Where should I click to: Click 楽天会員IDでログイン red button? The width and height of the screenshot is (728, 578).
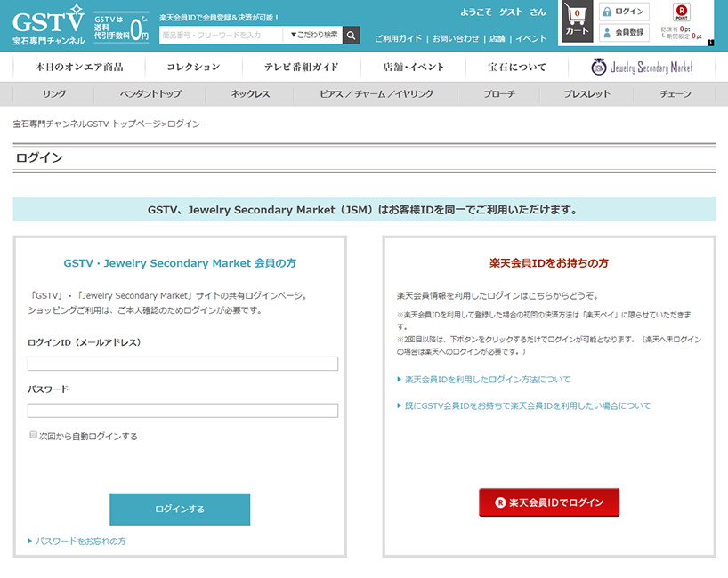click(549, 502)
